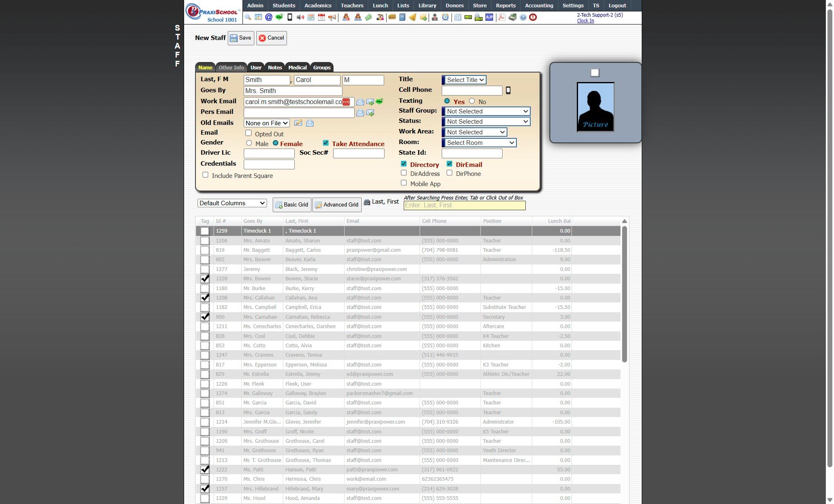Screen dimensions: 834x504
Task: Click the Save button
Action: coord(241,38)
